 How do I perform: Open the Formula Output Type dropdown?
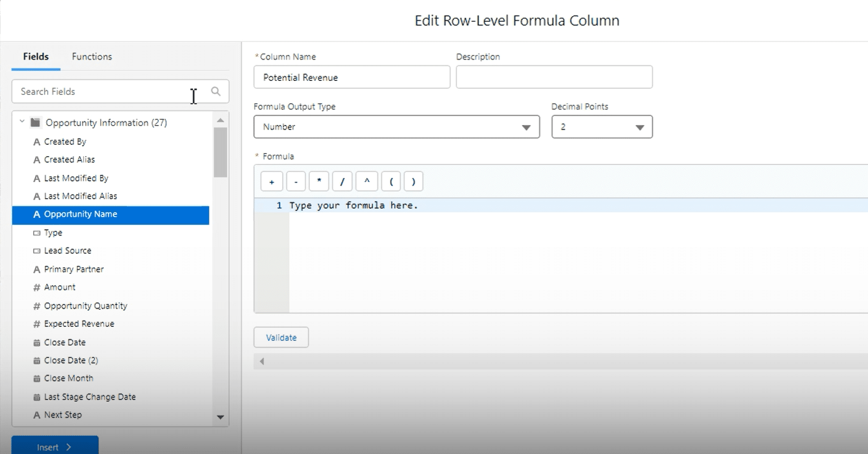click(396, 127)
